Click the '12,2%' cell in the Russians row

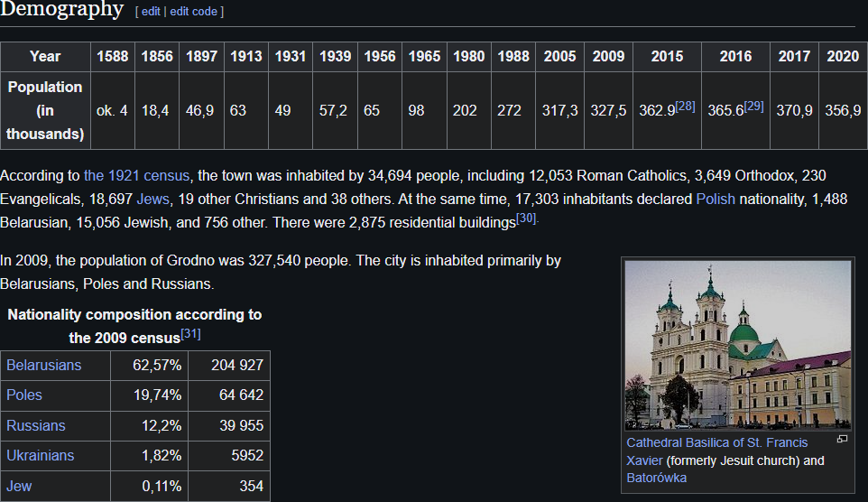point(150,425)
